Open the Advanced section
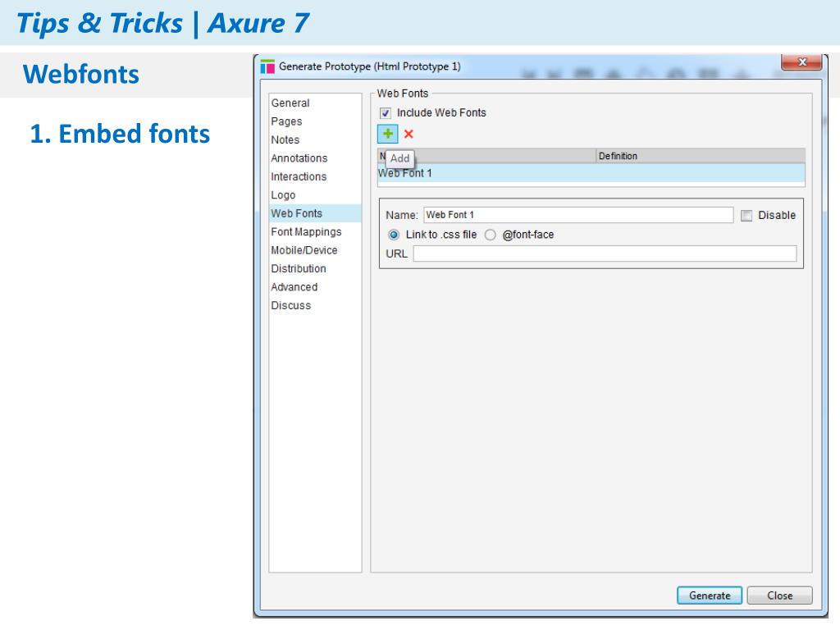 click(x=315, y=287)
